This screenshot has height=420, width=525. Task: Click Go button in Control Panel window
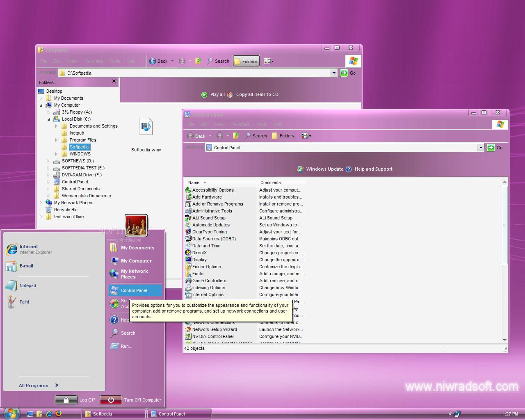pos(495,148)
